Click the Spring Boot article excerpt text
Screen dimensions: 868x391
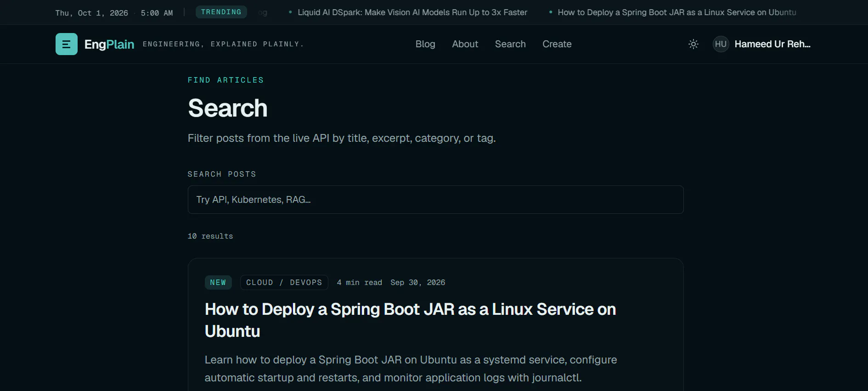411,369
